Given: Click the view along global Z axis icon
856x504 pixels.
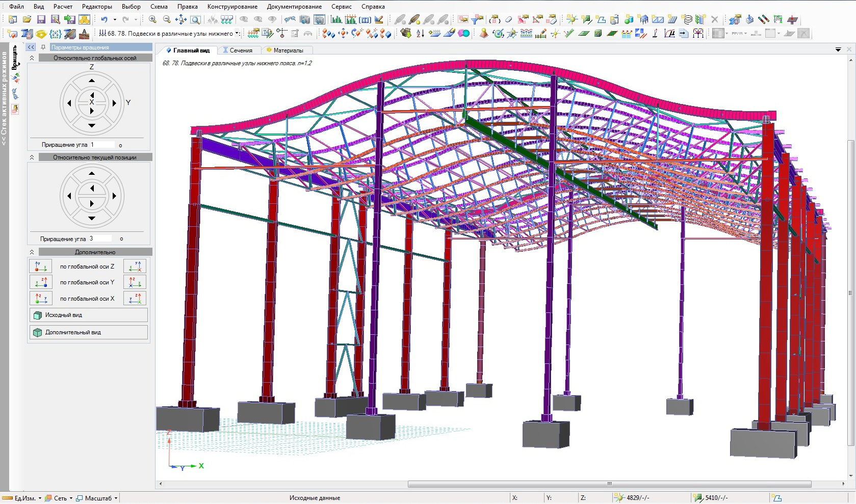Looking at the screenshot, I should coord(40,266).
